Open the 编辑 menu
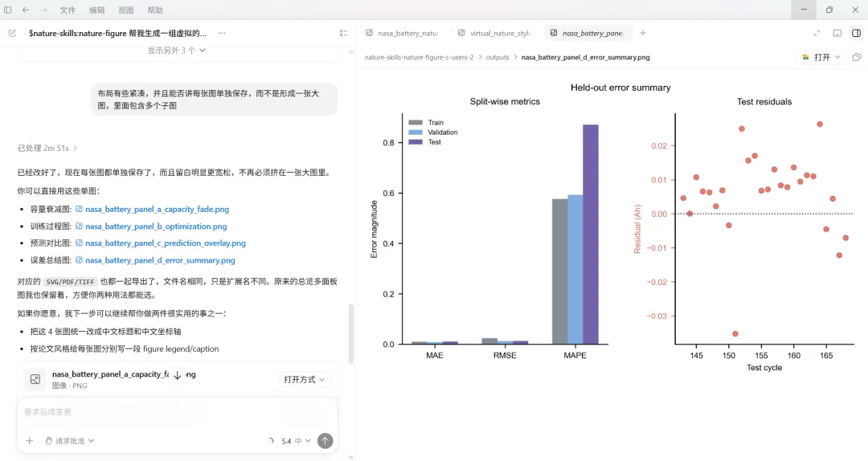Screen dimensions: 868x461 tap(97, 10)
